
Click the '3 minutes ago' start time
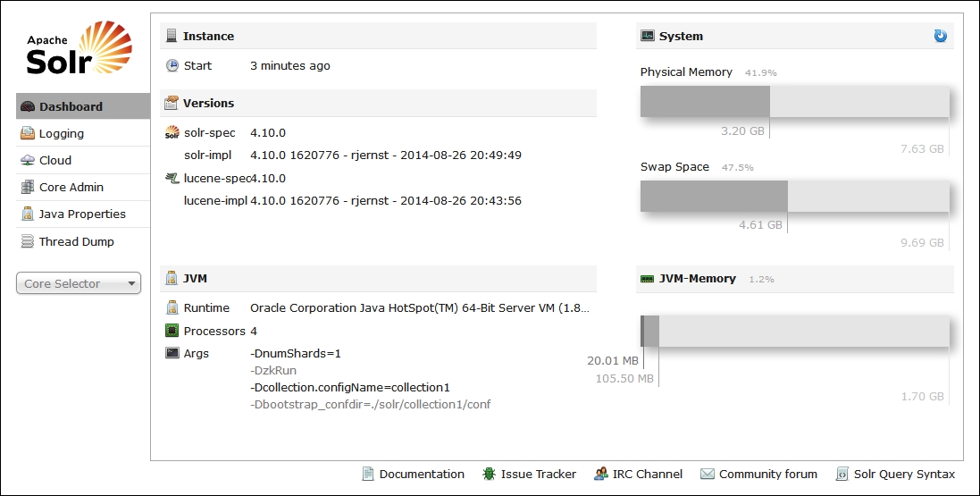(290, 65)
